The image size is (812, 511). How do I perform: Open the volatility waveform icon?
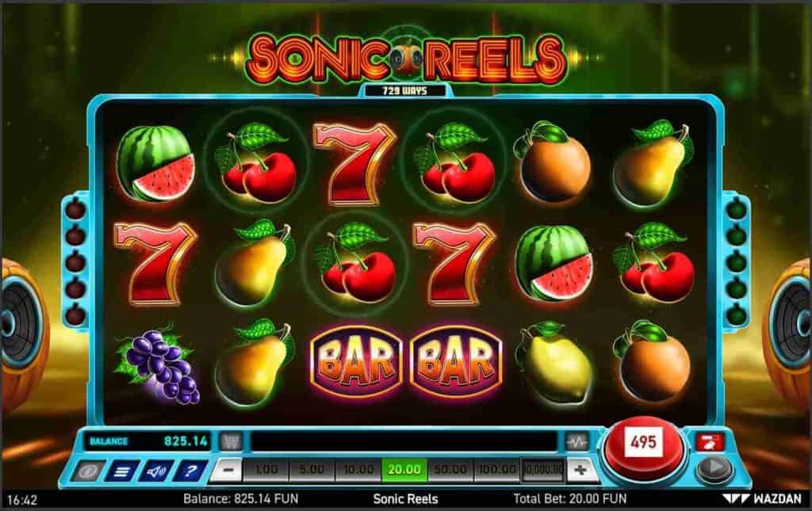pyautogui.click(x=576, y=442)
